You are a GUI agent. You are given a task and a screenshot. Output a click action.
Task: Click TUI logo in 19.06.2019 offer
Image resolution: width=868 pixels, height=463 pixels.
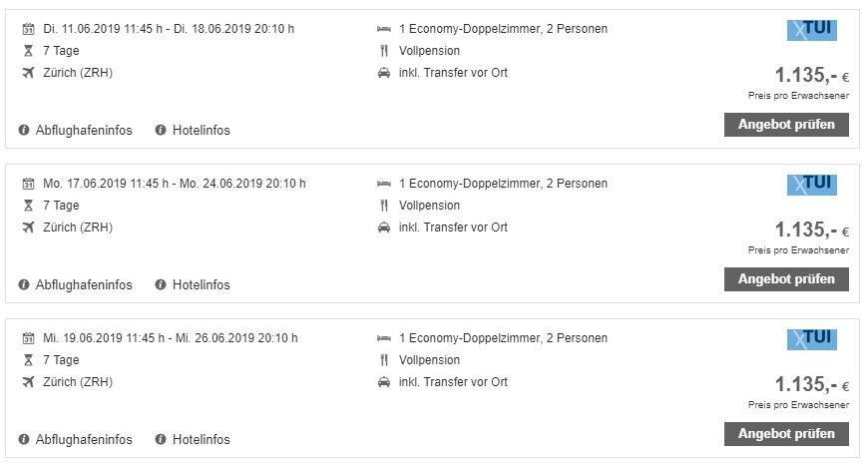(811, 339)
